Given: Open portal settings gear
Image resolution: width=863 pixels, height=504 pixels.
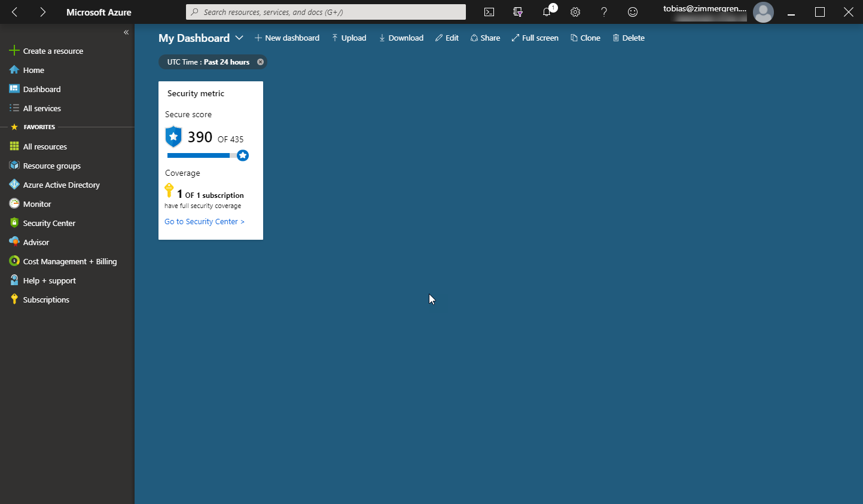Looking at the screenshot, I should [575, 12].
